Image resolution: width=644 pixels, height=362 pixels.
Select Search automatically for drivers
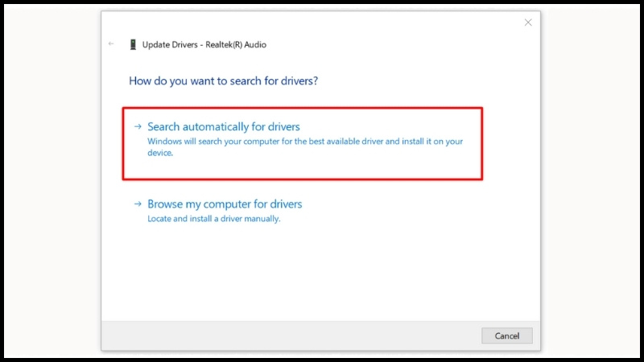pos(303,144)
